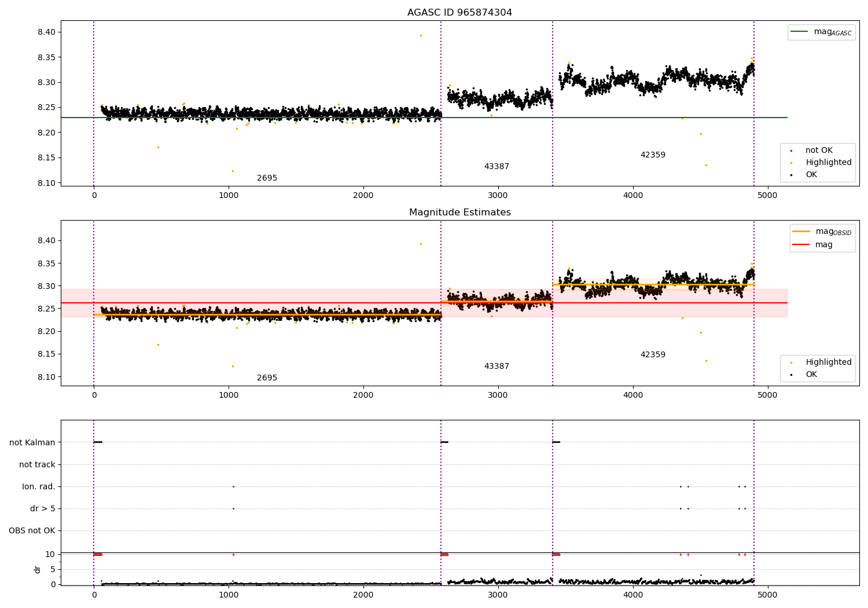
Task: Select the OK legend entry in top panel
Action: click(x=811, y=175)
